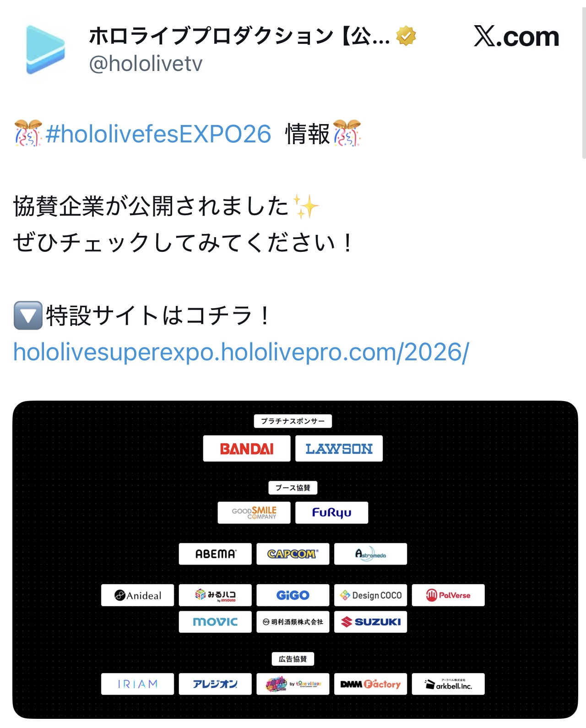Open the hololive profile avatar icon
586x728 pixels.
pos(45,49)
